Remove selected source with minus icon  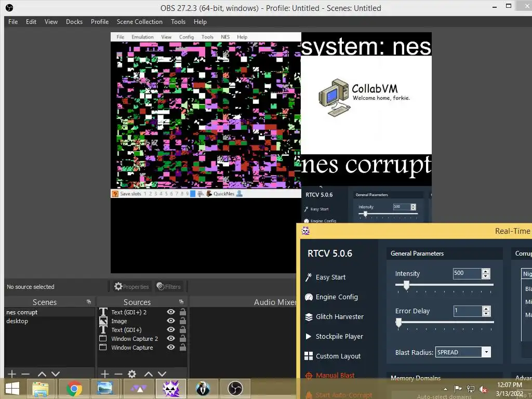[118, 374]
